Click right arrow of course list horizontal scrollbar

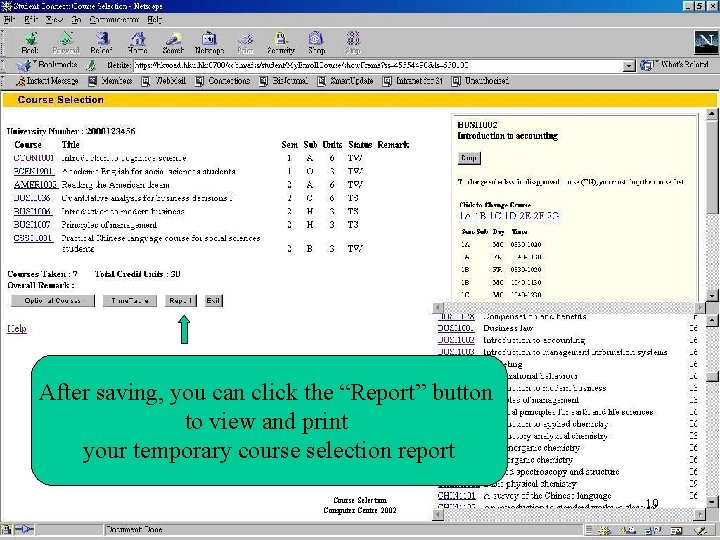[x=699, y=515]
